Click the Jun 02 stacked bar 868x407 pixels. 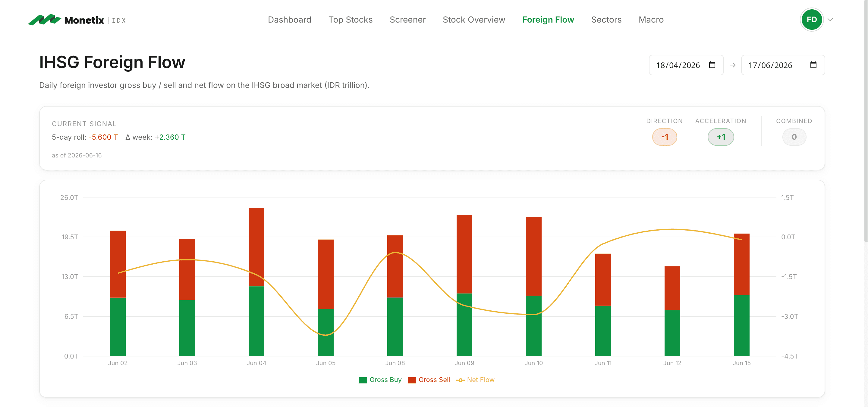[118, 293]
